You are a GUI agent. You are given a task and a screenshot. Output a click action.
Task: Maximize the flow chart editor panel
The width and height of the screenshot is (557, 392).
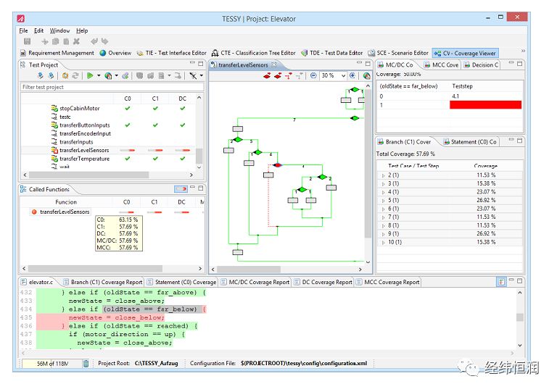368,64
